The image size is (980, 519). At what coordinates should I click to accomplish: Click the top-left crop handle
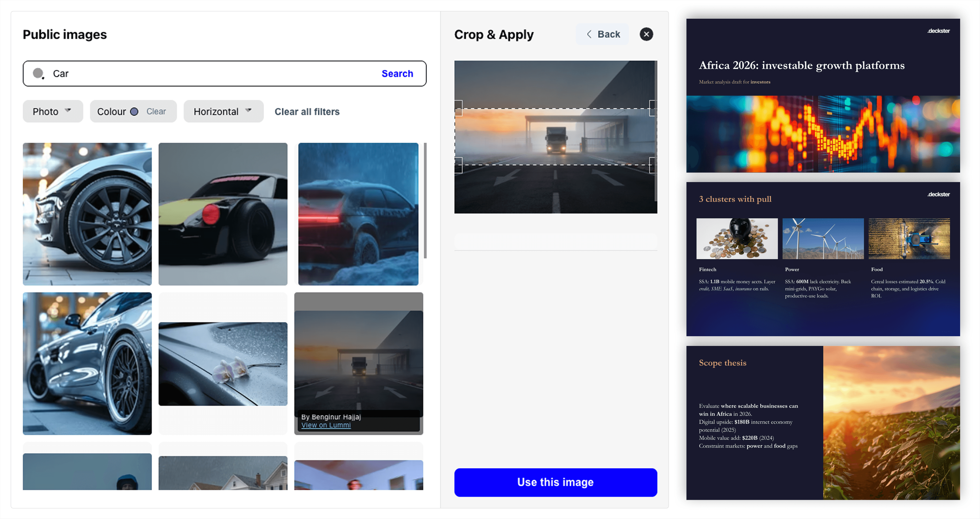[458, 108]
